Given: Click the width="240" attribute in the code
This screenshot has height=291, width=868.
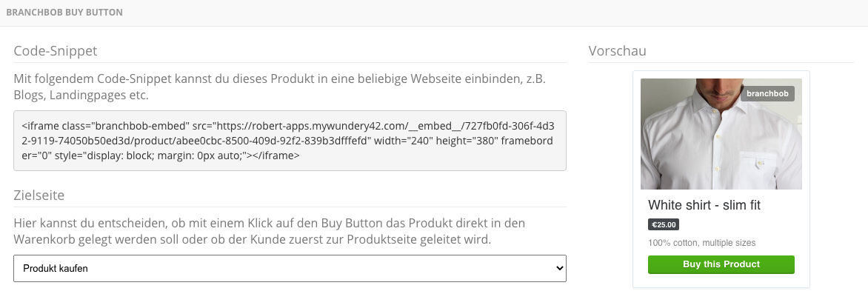Looking at the screenshot, I should (404, 141).
